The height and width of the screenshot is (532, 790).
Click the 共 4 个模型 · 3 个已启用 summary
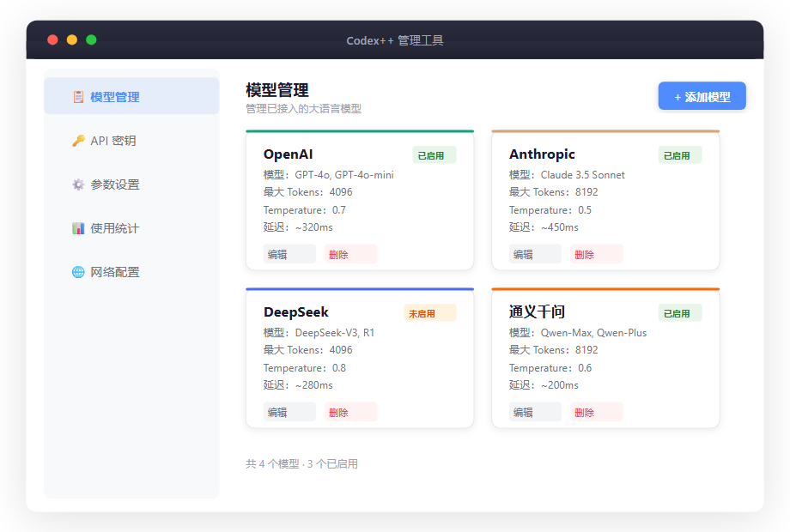click(301, 463)
